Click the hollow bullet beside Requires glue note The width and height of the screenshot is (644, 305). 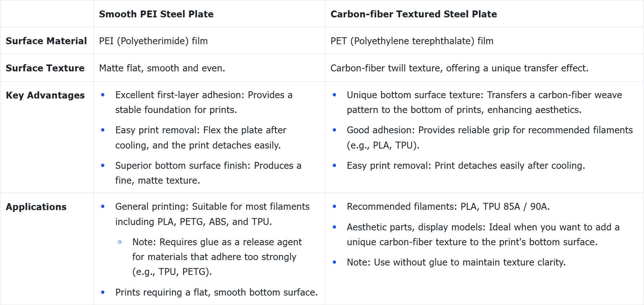[120, 242]
